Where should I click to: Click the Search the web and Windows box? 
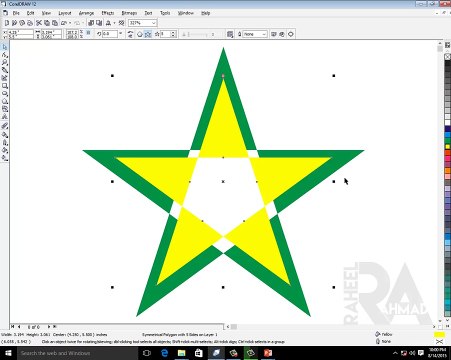coord(77,353)
